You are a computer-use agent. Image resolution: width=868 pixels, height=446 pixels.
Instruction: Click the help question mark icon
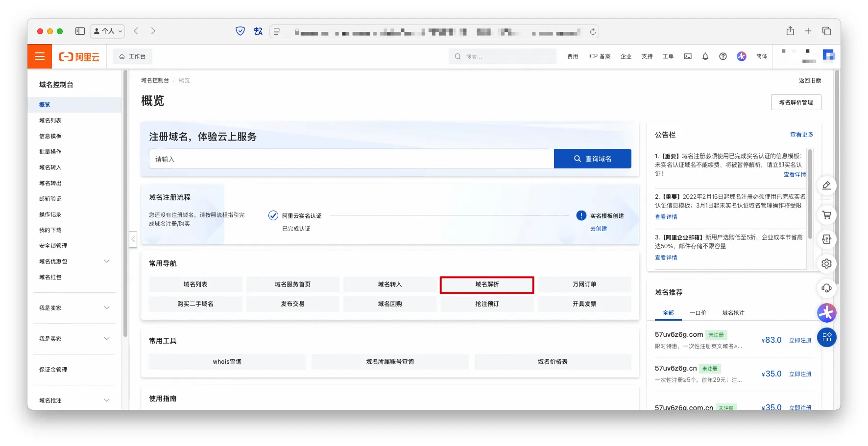(723, 56)
